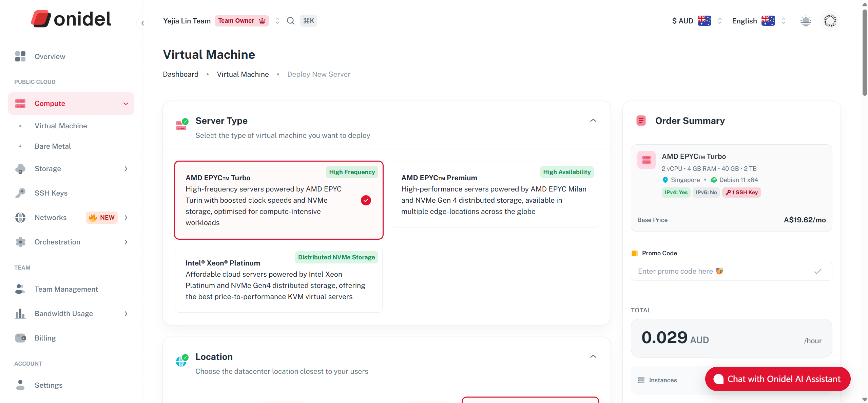Image resolution: width=868 pixels, height=403 pixels.
Task: Click the Onidel logo
Action: [71, 19]
